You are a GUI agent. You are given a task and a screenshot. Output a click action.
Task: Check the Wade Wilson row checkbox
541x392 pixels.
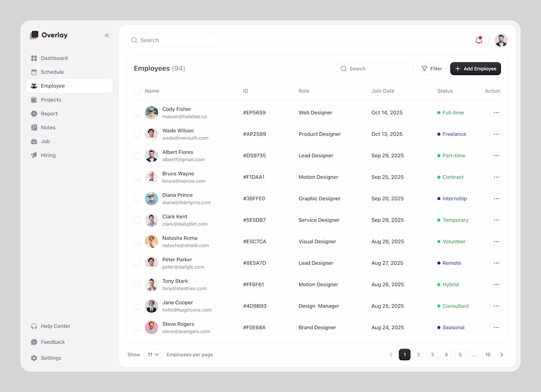pos(137,134)
